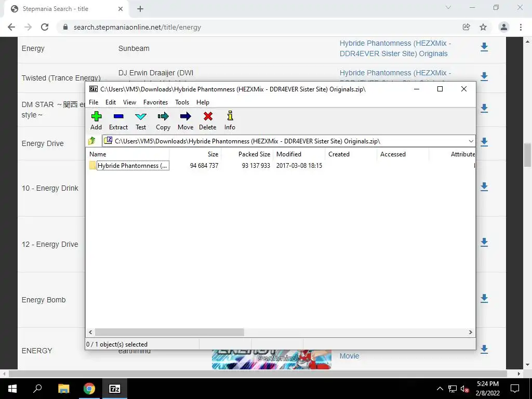Image resolution: width=532 pixels, height=399 pixels.
Task: Open the Tools menu in 7-Zip
Action: 182,102
